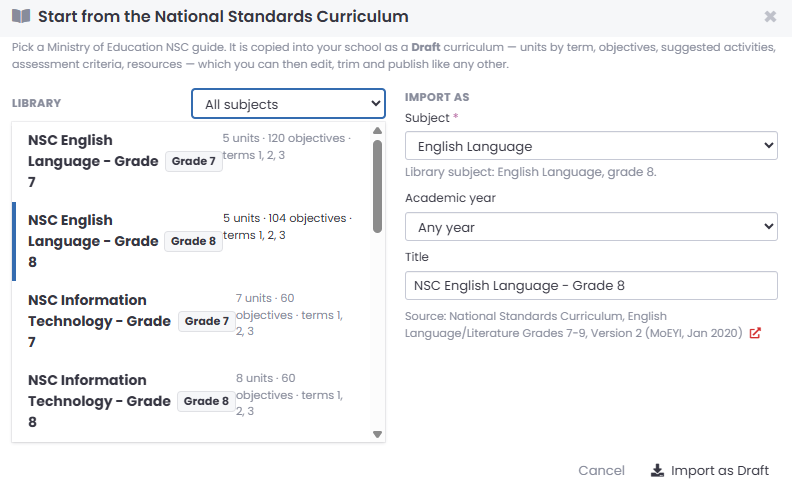
Task: Choose NSC Information Technology - Grade 8
Action: (191, 401)
